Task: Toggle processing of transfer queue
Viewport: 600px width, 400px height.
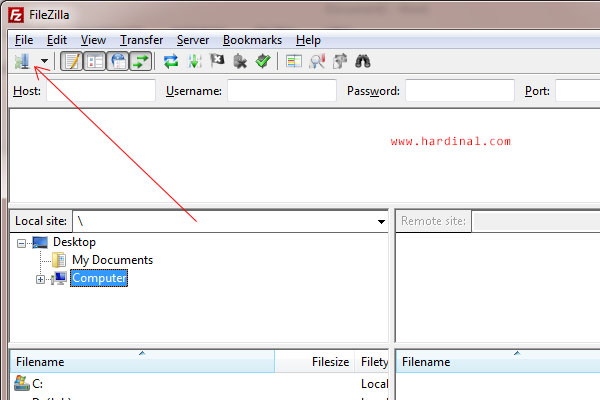Action: (x=194, y=61)
